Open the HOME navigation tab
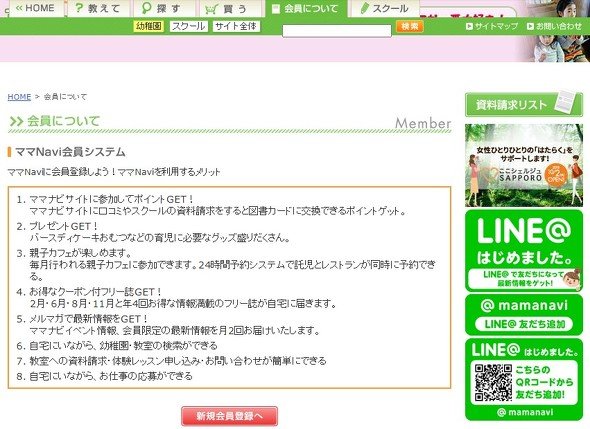Viewport: 590px width, 429px height. pos(36,8)
